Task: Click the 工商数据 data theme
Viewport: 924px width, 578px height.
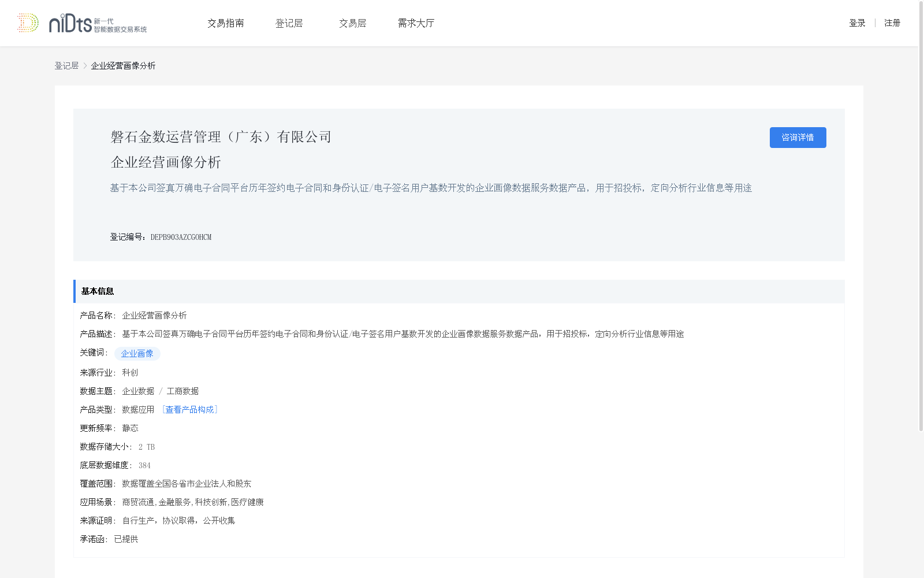Action: (182, 391)
